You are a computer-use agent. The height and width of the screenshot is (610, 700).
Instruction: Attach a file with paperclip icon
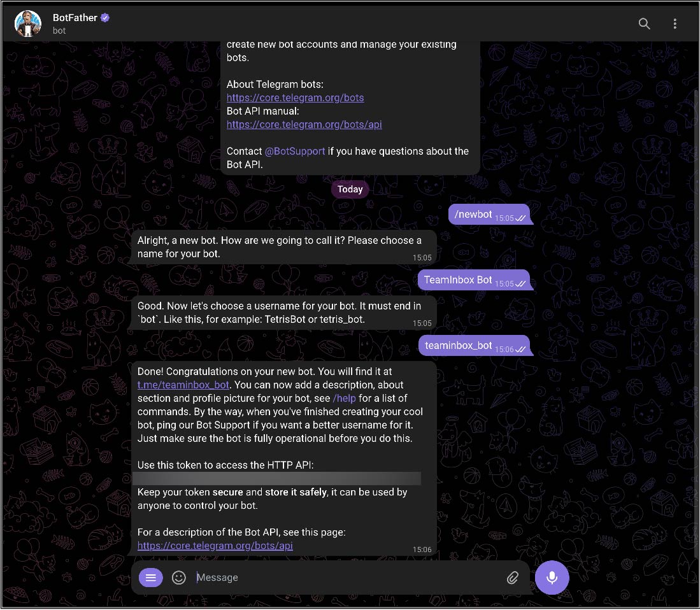pos(513,578)
